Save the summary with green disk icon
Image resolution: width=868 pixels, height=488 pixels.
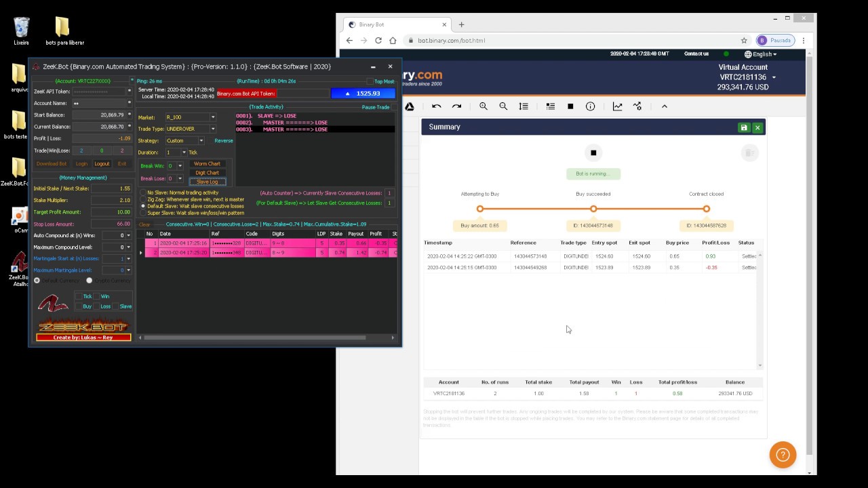(744, 127)
